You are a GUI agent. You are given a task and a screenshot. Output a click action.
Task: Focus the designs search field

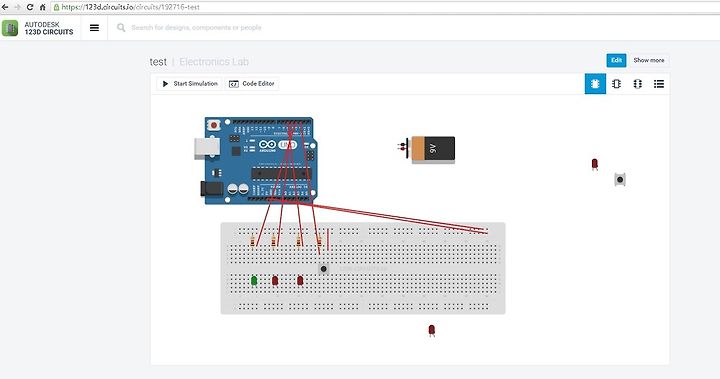coord(196,28)
